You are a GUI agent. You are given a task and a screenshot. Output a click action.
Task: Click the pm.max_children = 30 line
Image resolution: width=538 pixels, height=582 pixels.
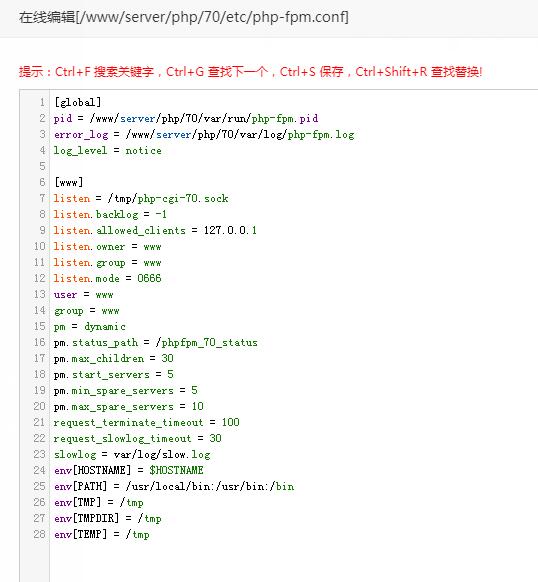(114, 358)
